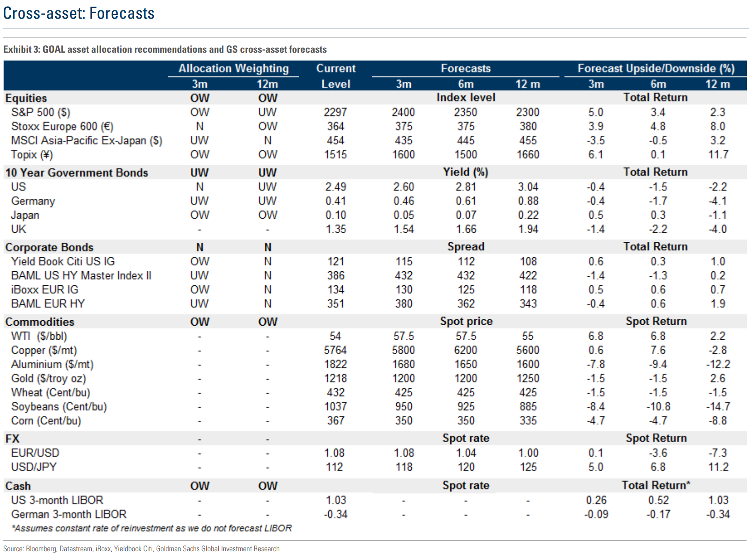This screenshot has width=749, height=560.
Task: Click the Commodities section heading
Action: point(40,322)
